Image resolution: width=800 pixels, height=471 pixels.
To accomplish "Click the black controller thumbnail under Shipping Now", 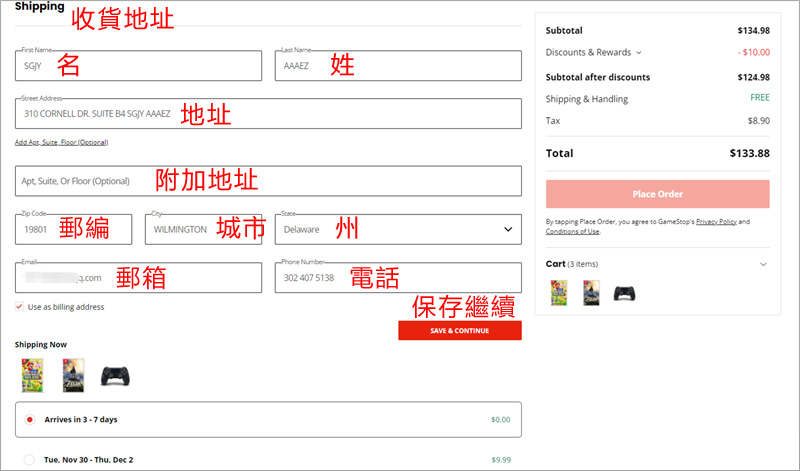I will [x=115, y=375].
